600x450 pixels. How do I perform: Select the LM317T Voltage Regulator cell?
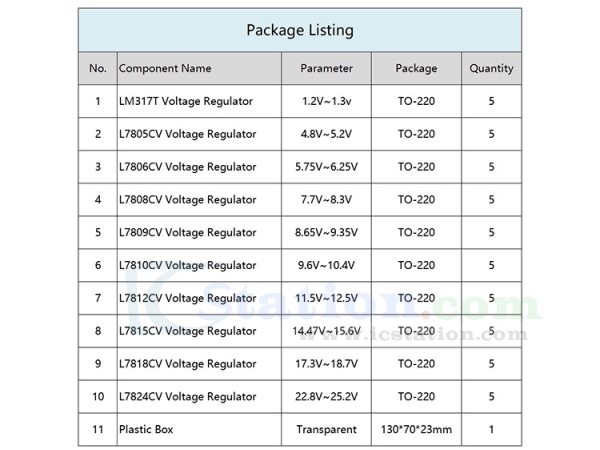coord(186,101)
